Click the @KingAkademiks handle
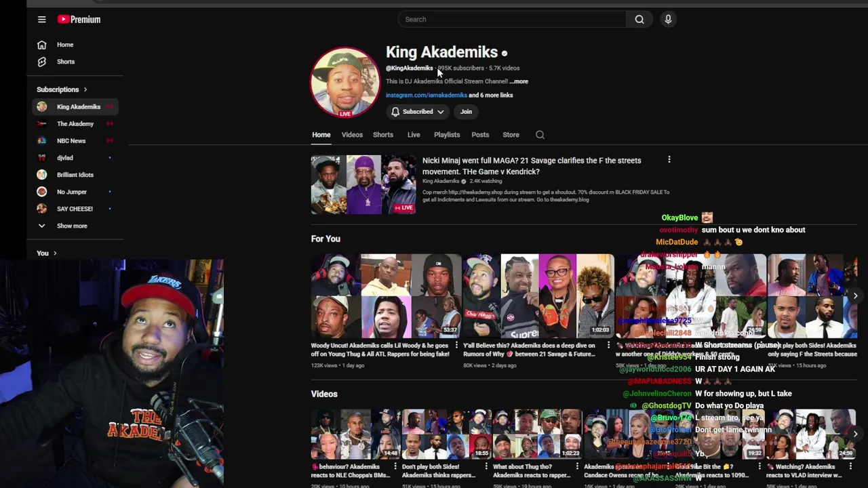This screenshot has width=868, height=488. 409,68
